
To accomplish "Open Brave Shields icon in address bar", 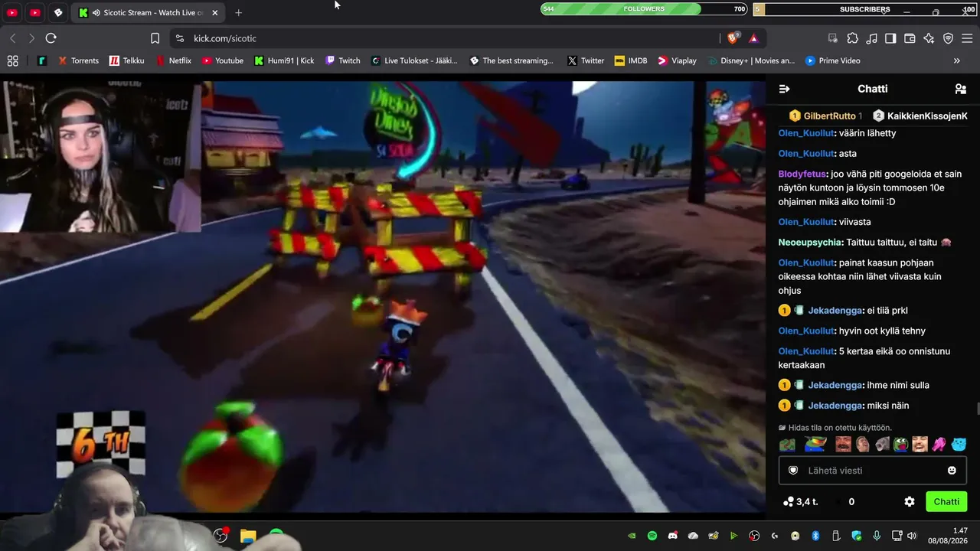I will tap(733, 38).
